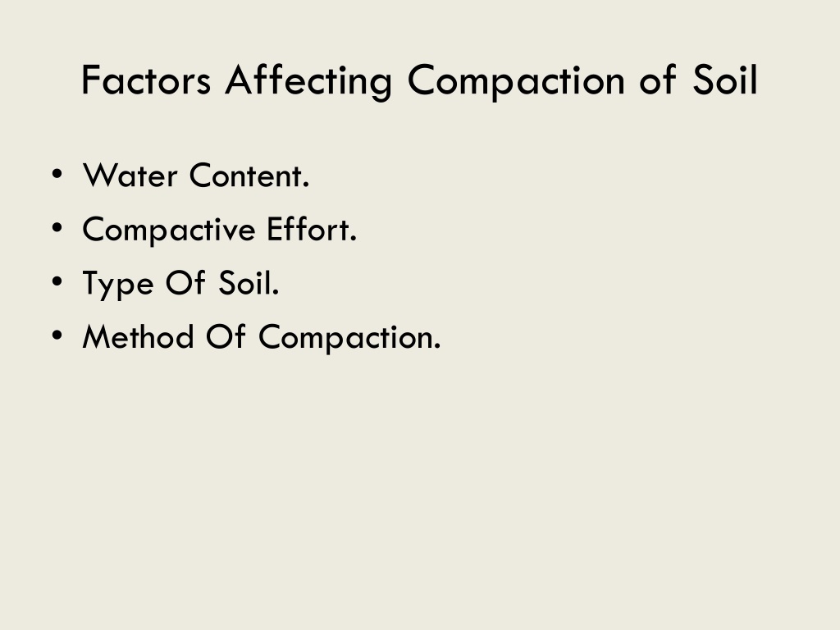Click the bullet dot before 'Method Of Compaction.'
This screenshot has height=630, width=840.
tap(57, 336)
